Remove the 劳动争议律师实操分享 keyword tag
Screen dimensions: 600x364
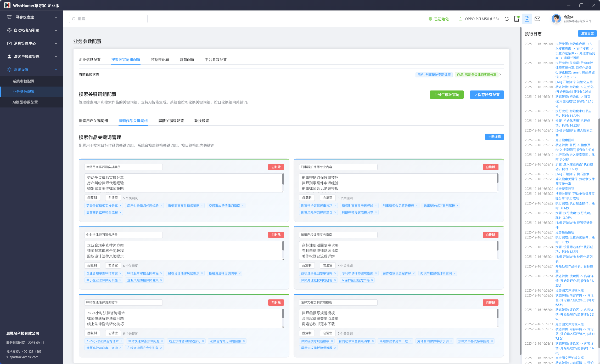click(x=120, y=206)
